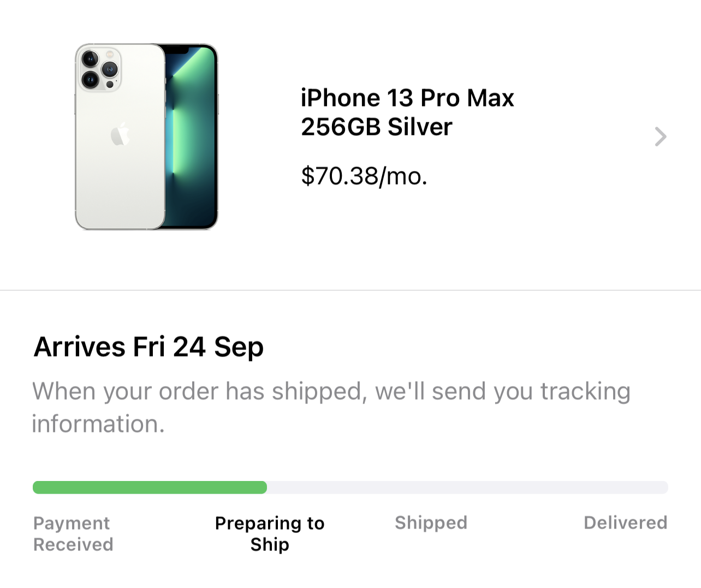Click the Apple logo on the phone back
Image resolution: width=701 pixels, height=588 pixels.
coord(121,134)
